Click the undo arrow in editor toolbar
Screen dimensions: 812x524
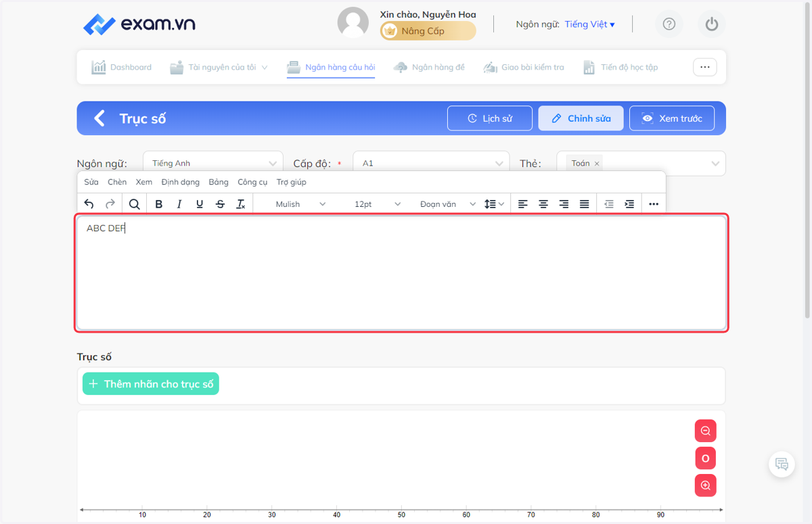[89, 204]
